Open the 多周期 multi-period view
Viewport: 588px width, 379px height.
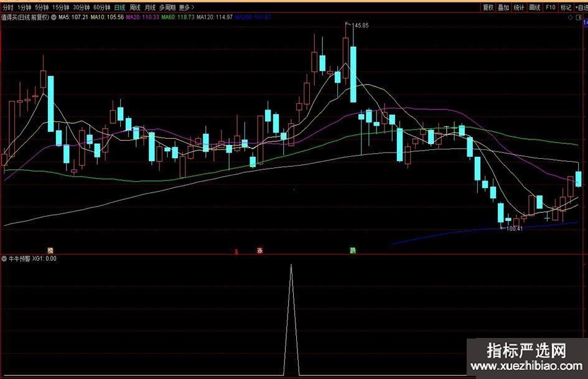click(167, 7)
